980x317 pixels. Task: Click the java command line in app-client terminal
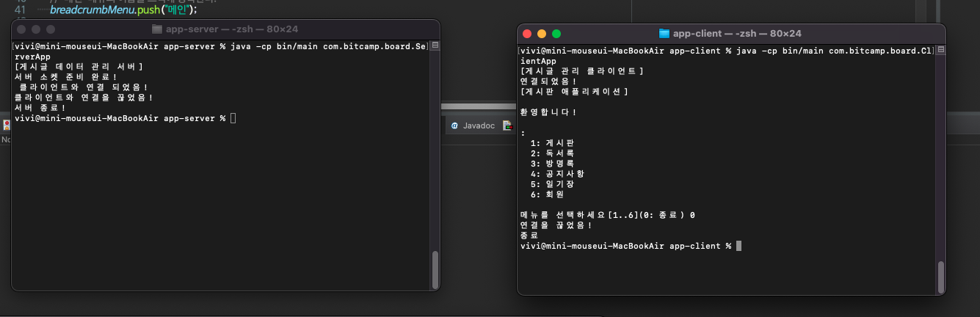pyautogui.click(x=726, y=56)
